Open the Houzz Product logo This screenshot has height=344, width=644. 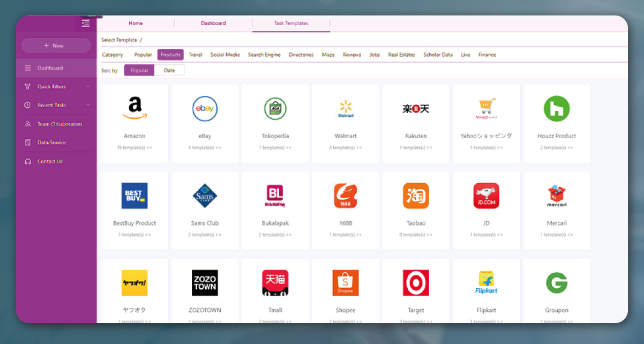pyautogui.click(x=557, y=109)
